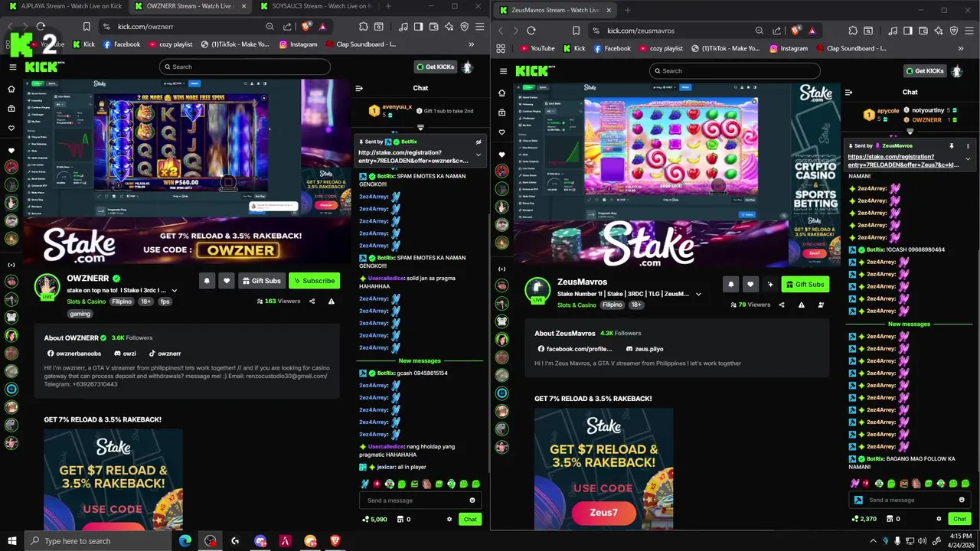
Task: Show more bookmarks in the owznerr window
Action: click(x=472, y=44)
